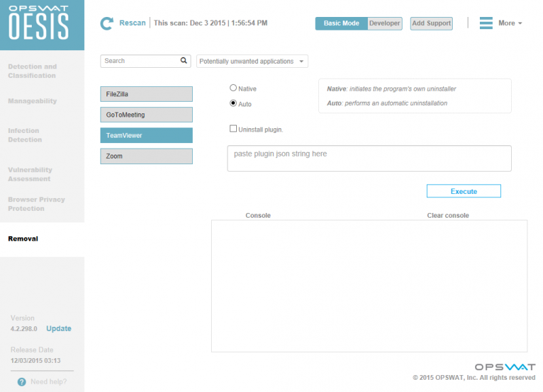The image size is (543, 392).
Task: Select FileZilla in application list
Action: coord(147,94)
